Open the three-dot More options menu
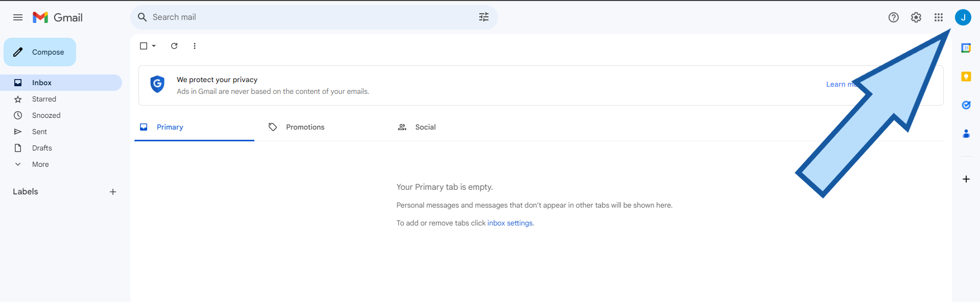This screenshot has height=302, width=980. point(195,46)
